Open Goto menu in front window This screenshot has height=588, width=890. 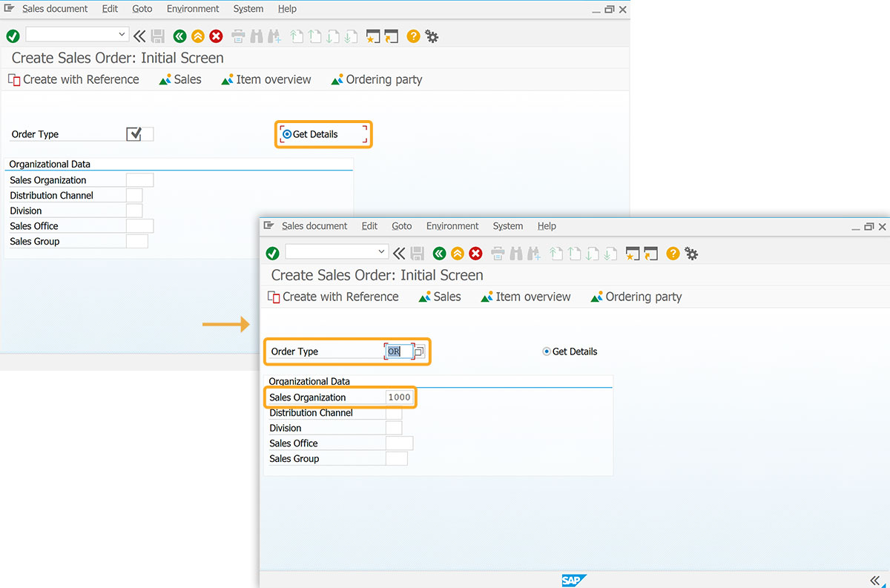pos(401,226)
